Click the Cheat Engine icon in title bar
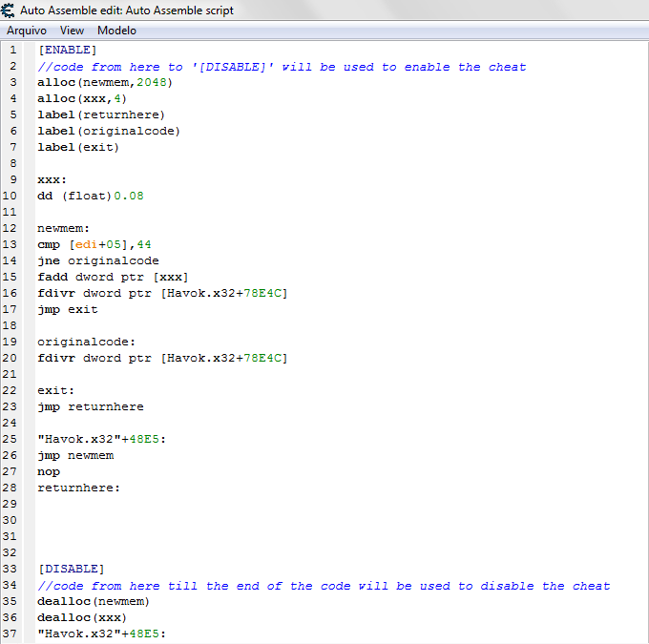The width and height of the screenshot is (649, 644). pyautogui.click(x=9, y=10)
